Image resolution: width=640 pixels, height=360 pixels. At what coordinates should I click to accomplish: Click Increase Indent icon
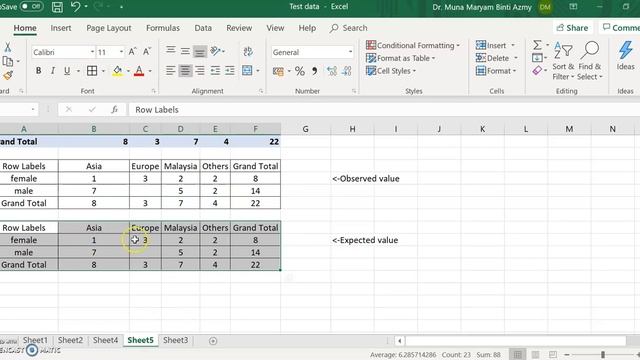click(x=230, y=71)
